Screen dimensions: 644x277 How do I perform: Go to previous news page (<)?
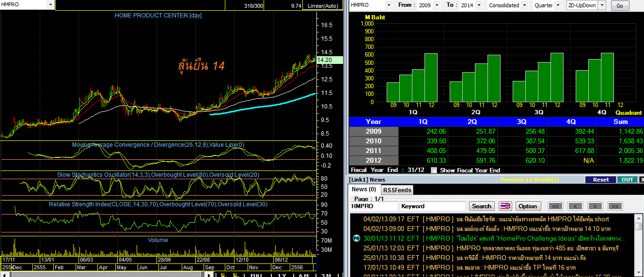(575, 206)
